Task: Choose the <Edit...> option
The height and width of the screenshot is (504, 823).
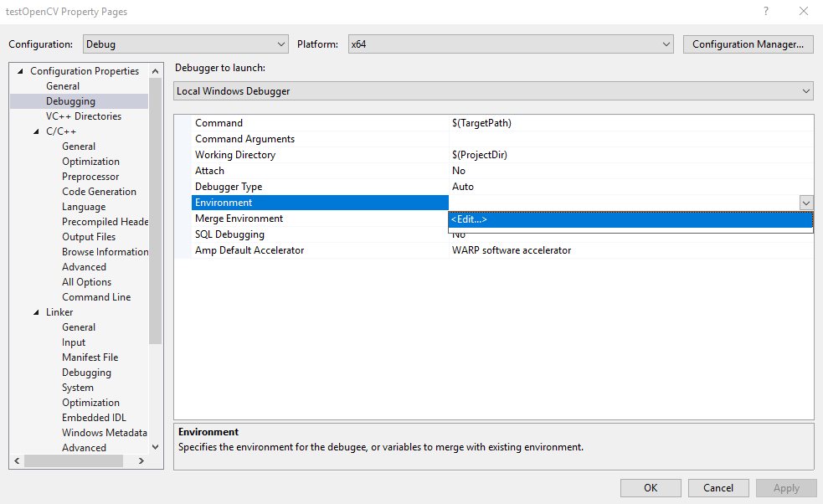Action: tap(630, 219)
